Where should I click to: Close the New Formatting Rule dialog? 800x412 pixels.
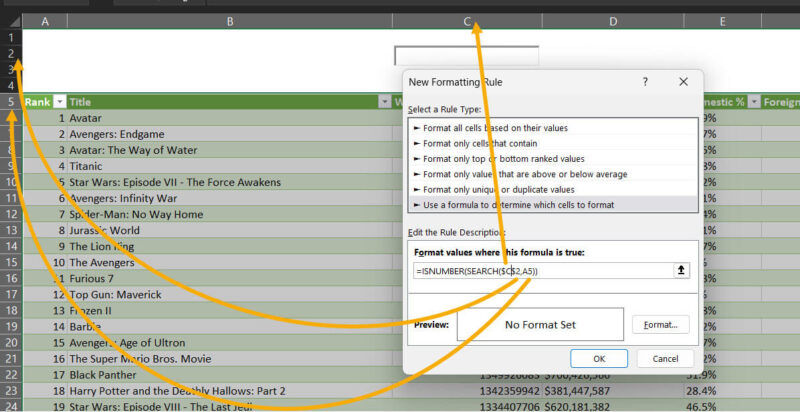pos(684,82)
